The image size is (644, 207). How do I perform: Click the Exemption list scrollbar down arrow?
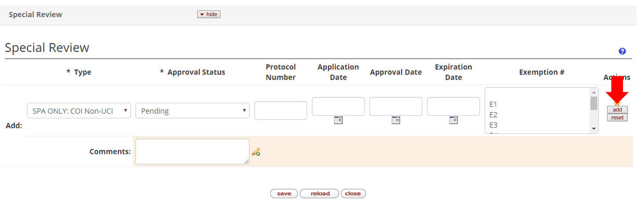[x=593, y=129]
